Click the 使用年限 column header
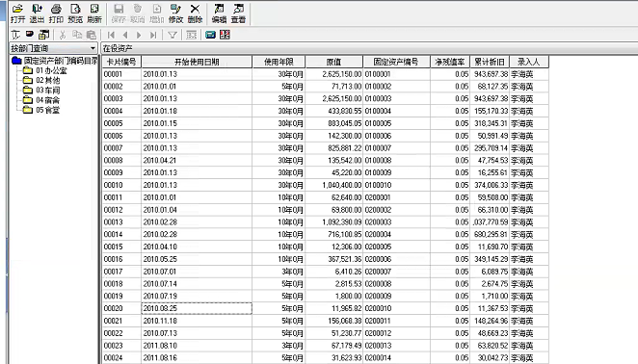Viewport: 638px width, 364px height. (279, 62)
